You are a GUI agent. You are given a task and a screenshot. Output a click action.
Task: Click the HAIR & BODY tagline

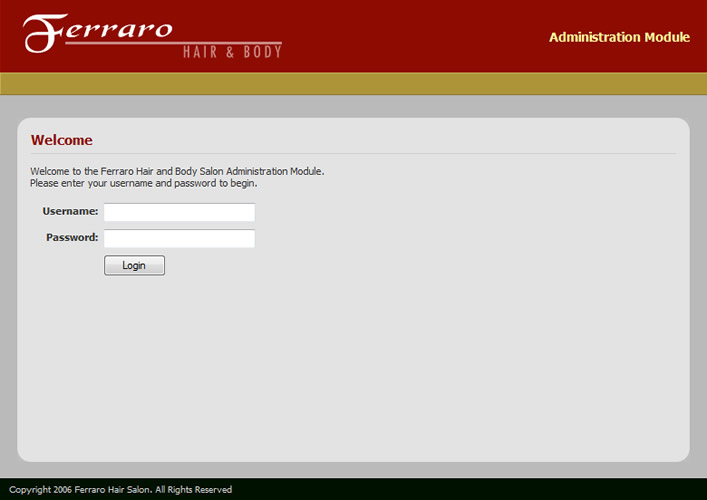click(x=232, y=52)
